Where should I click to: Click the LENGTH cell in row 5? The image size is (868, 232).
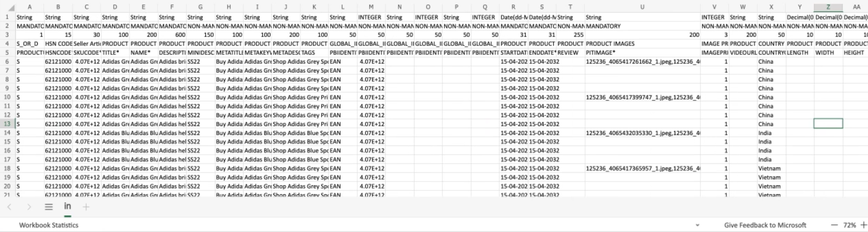(x=800, y=52)
